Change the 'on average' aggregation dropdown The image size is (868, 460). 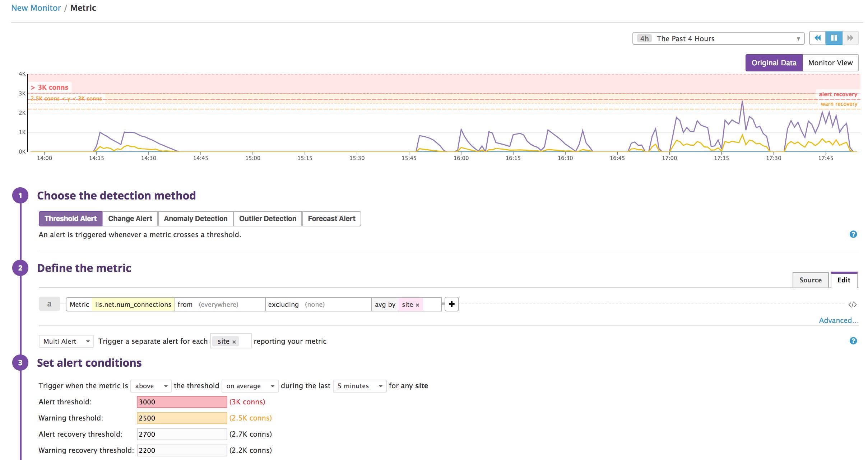pyautogui.click(x=250, y=386)
